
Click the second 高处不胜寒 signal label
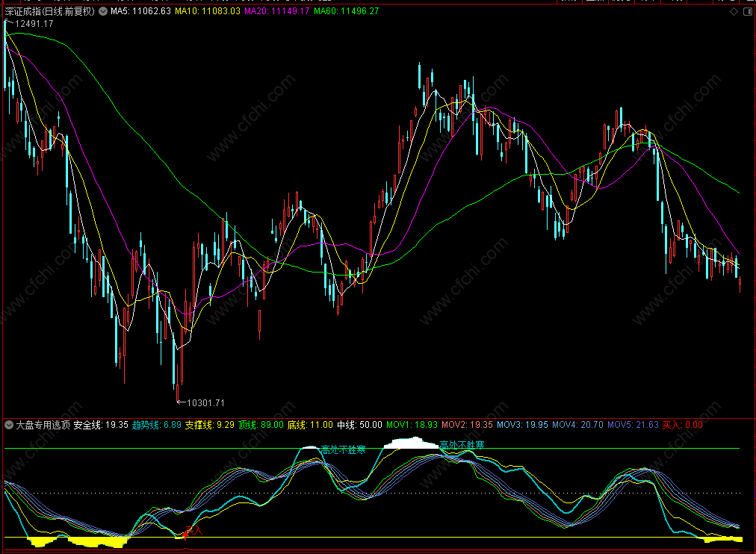(462, 445)
